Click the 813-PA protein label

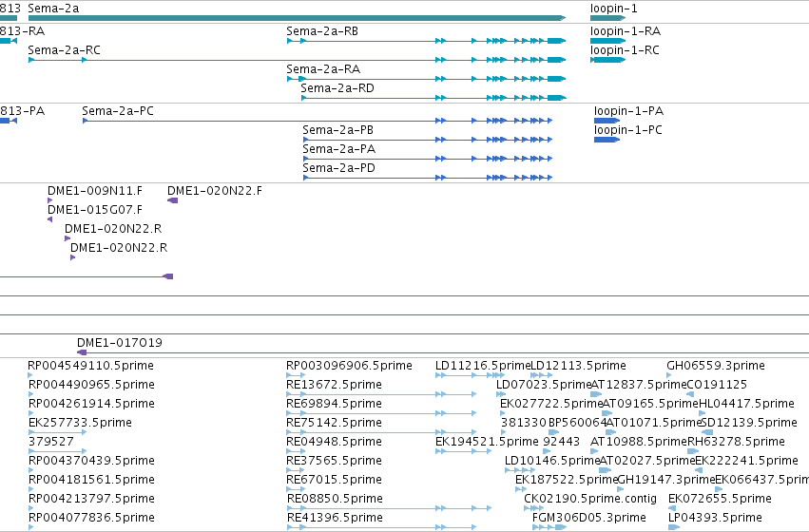coord(22,111)
